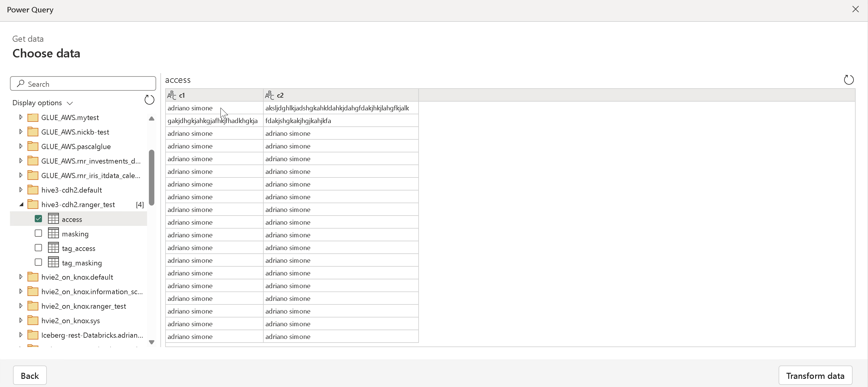The height and width of the screenshot is (387, 868).
Task: Check the masking table checkbox
Action: click(38, 233)
